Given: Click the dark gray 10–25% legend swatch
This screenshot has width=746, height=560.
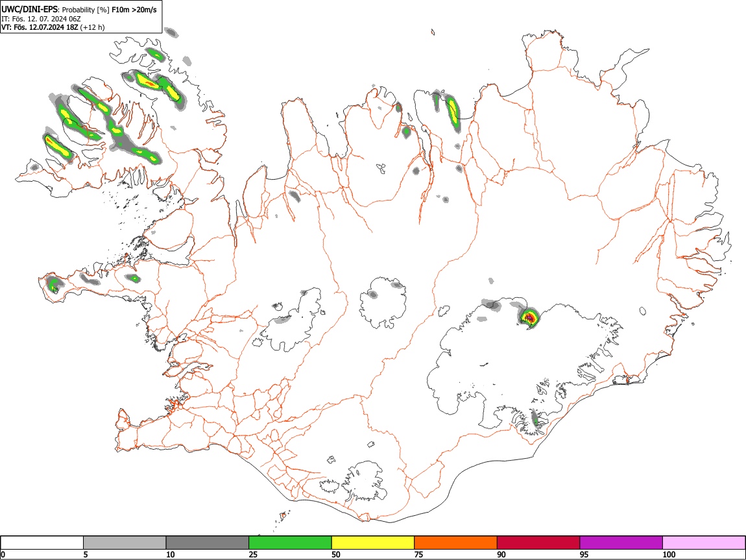Looking at the screenshot, I should click(208, 543).
